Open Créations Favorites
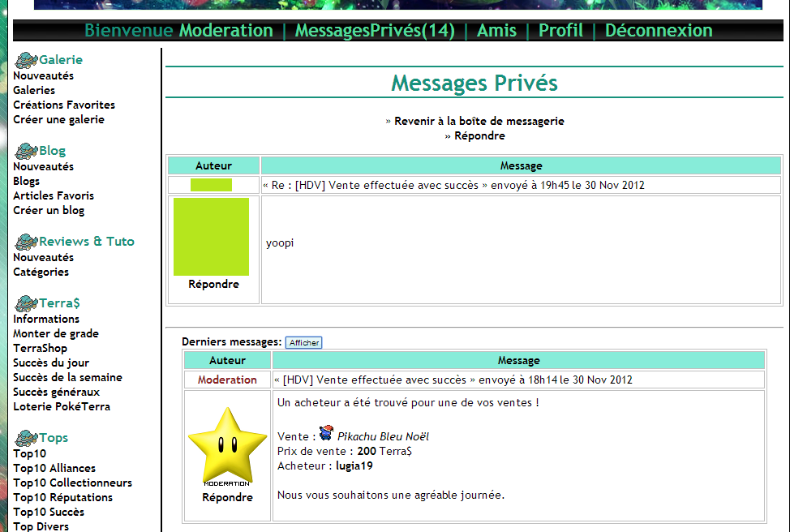 click(x=64, y=105)
